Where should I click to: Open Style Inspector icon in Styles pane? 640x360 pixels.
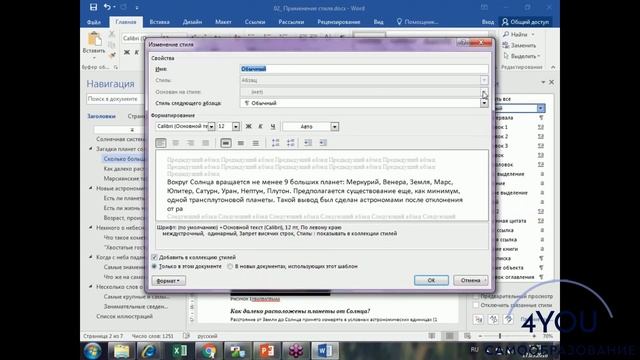point(493,320)
